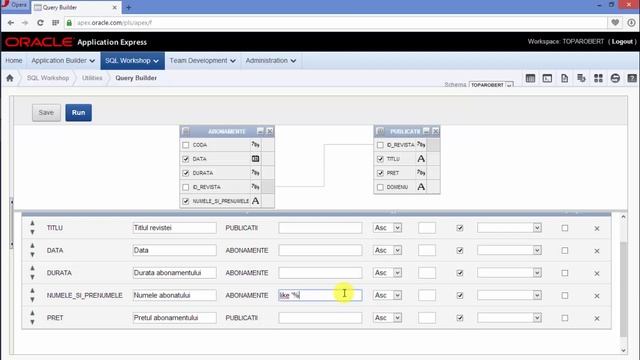Go to SQL Workshop breadcrumb link
The image size is (640, 360).
[x=48, y=78]
